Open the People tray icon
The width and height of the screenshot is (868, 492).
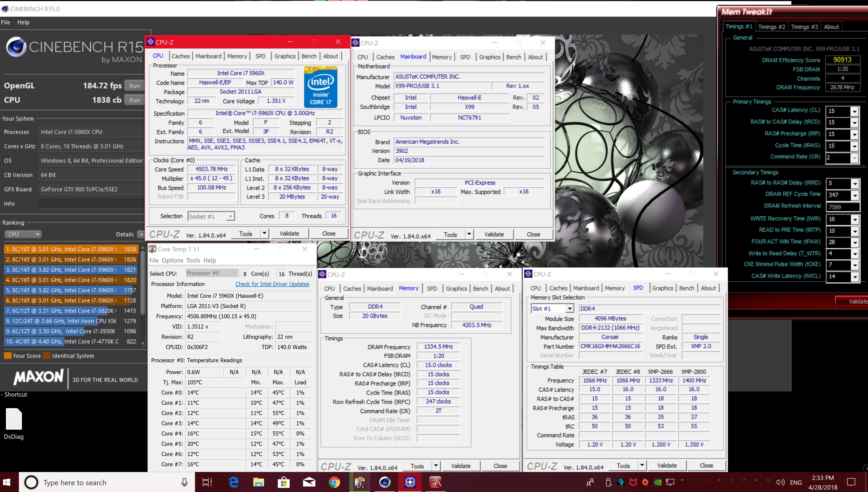590,482
